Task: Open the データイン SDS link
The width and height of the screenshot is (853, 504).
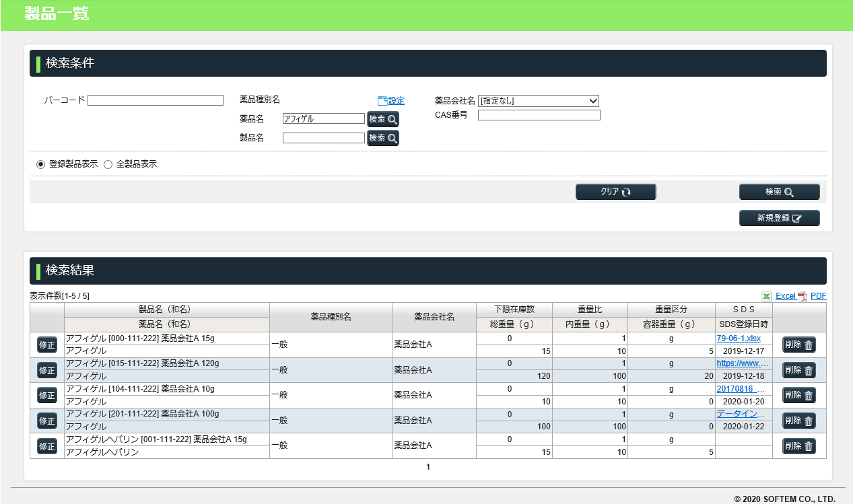Action: 741,414
